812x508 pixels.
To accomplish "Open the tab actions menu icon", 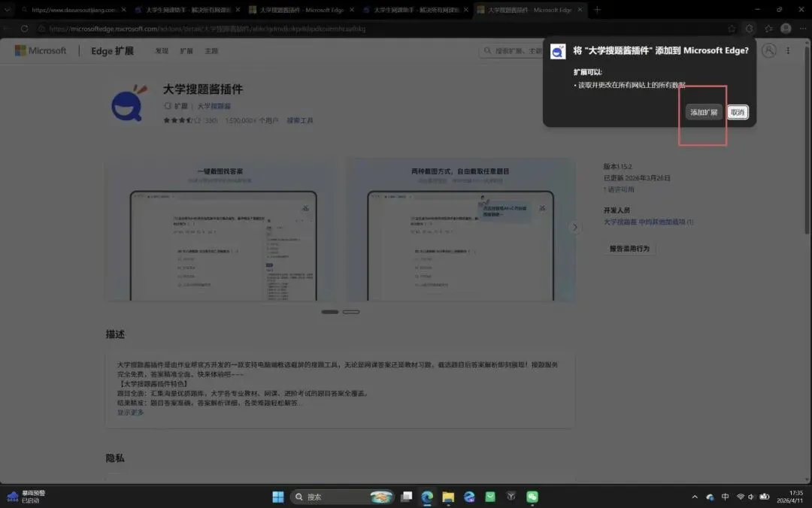I will click(8, 9).
